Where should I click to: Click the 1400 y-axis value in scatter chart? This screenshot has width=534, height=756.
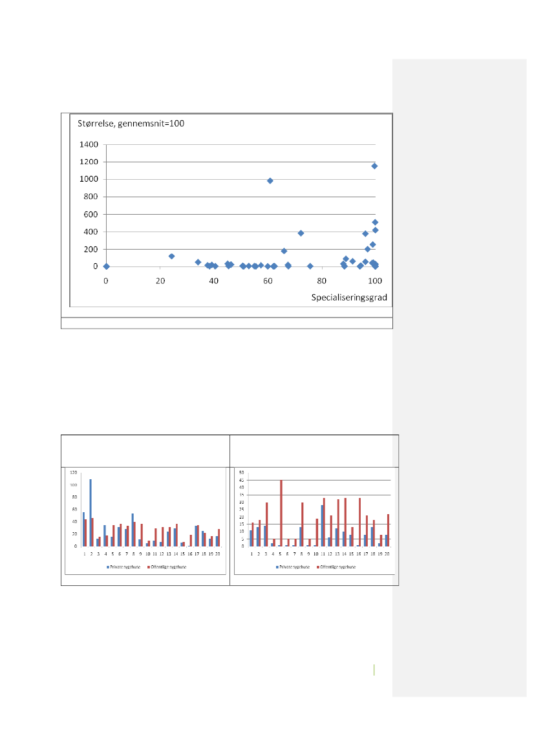tap(89, 145)
